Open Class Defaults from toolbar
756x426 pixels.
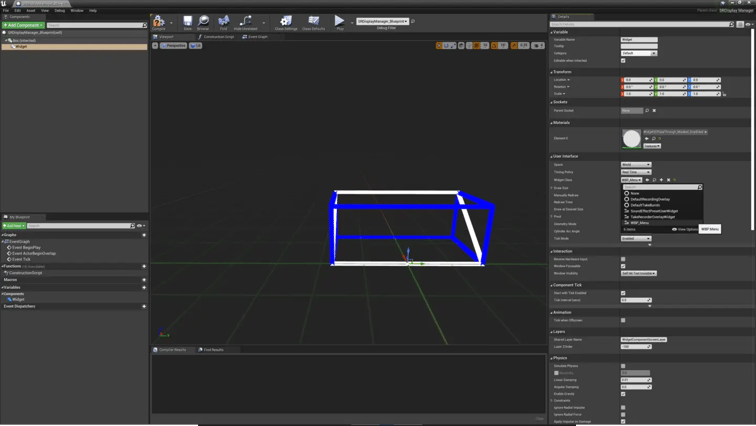click(313, 21)
